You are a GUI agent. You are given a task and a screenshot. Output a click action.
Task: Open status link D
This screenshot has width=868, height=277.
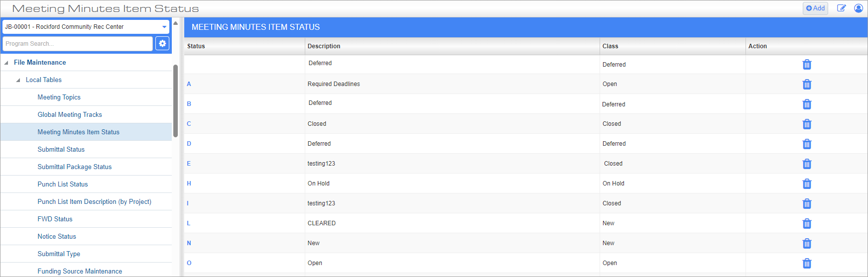pyautogui.click(x=189, y=144)
